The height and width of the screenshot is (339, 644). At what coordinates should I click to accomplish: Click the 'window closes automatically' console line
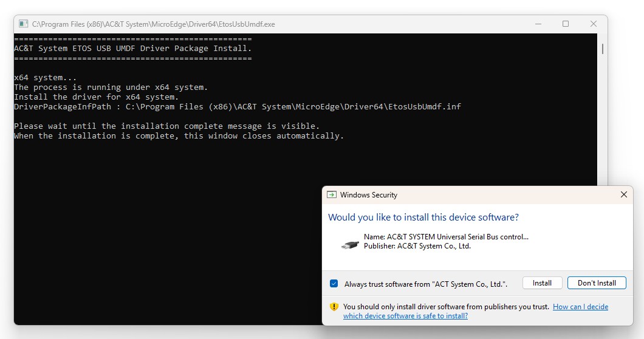pos(179,136)
